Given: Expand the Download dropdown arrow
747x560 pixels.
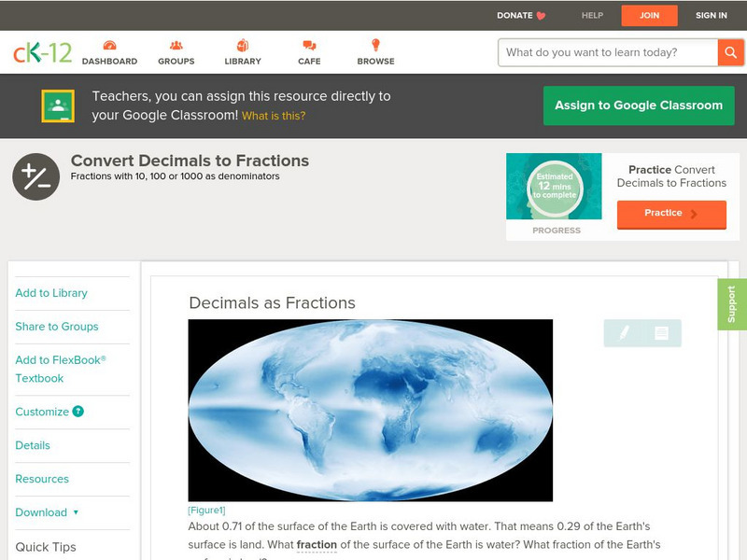Looking at the screenshot, I should 76,512.
